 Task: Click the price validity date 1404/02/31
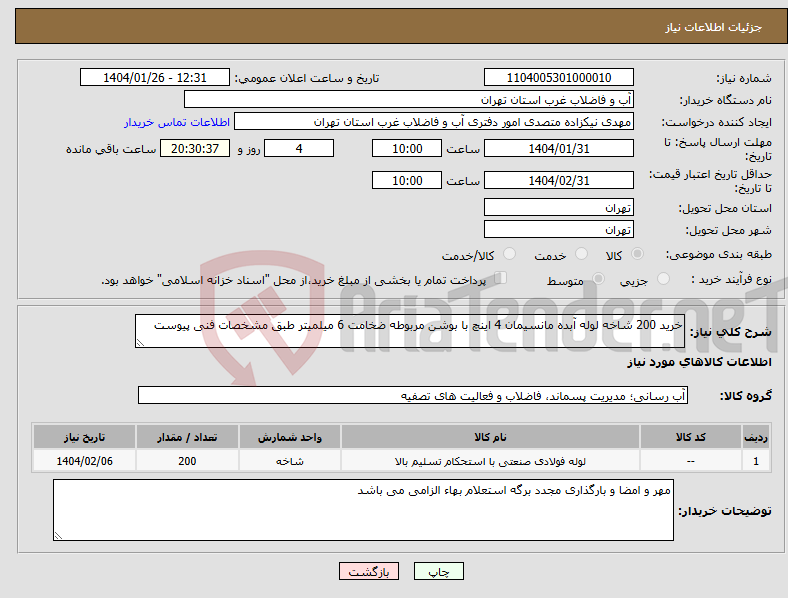pyautogui.click(x=558, y=180)
